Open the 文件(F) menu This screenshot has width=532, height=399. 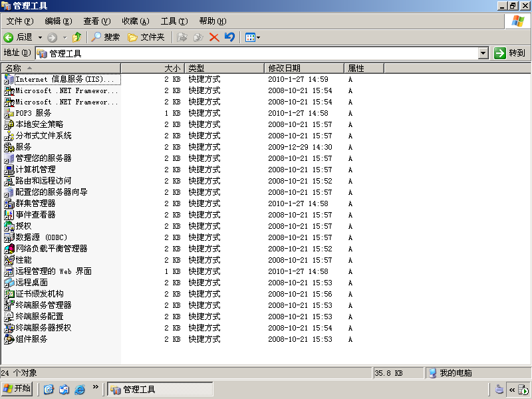[x=20, y=21]
